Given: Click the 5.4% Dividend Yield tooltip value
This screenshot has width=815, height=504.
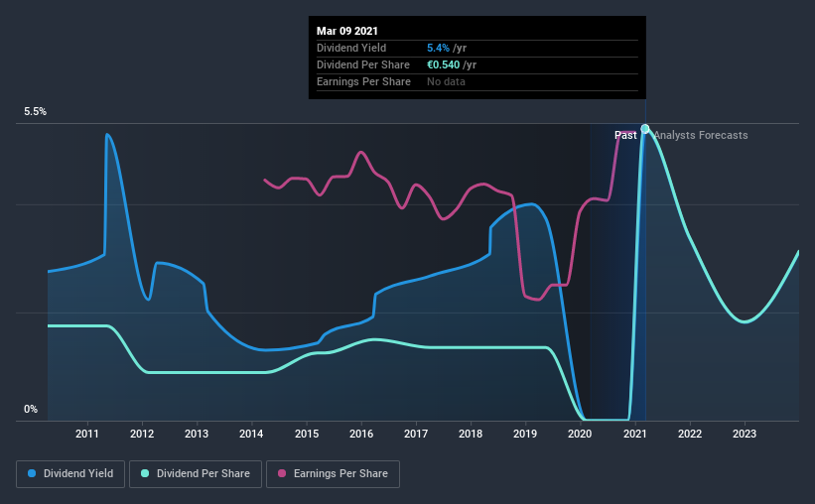Looking at the screenshot, I should [438, 48].
